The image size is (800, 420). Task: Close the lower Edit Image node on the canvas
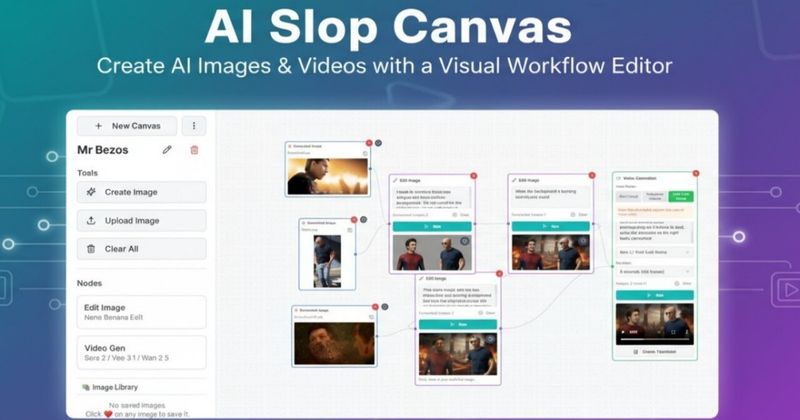[499, 274]
